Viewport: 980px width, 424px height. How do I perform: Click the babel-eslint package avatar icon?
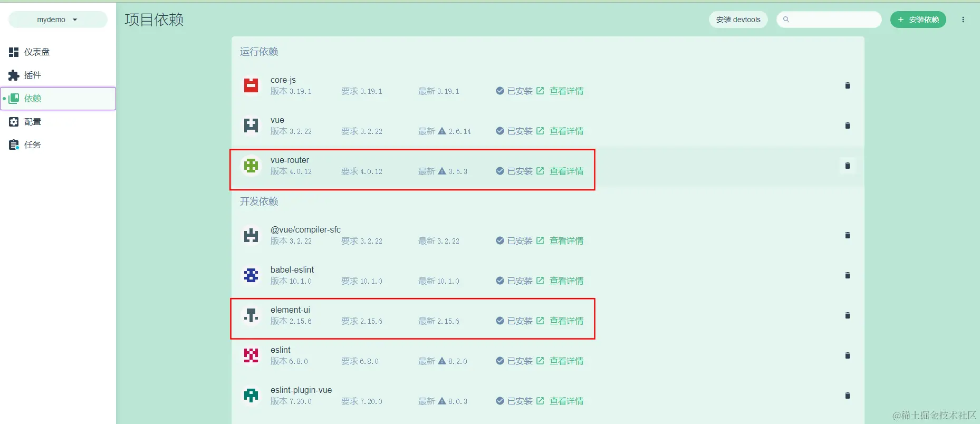(x=251, y=275)
